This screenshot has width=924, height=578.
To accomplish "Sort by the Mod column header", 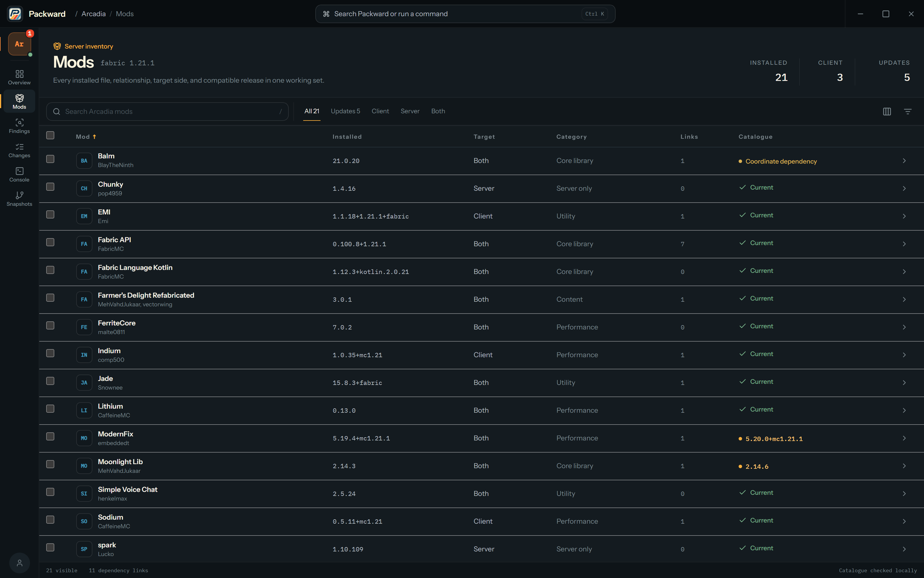I will coord(86,137).
